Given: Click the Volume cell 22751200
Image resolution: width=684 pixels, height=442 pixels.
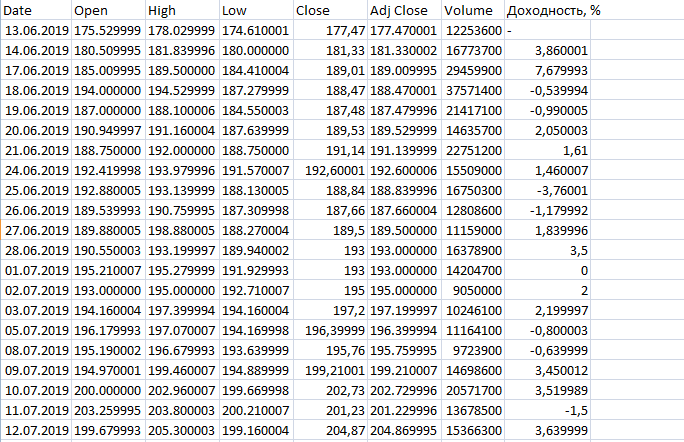Looking at the screenshot, I should click(x=472, y=148).
